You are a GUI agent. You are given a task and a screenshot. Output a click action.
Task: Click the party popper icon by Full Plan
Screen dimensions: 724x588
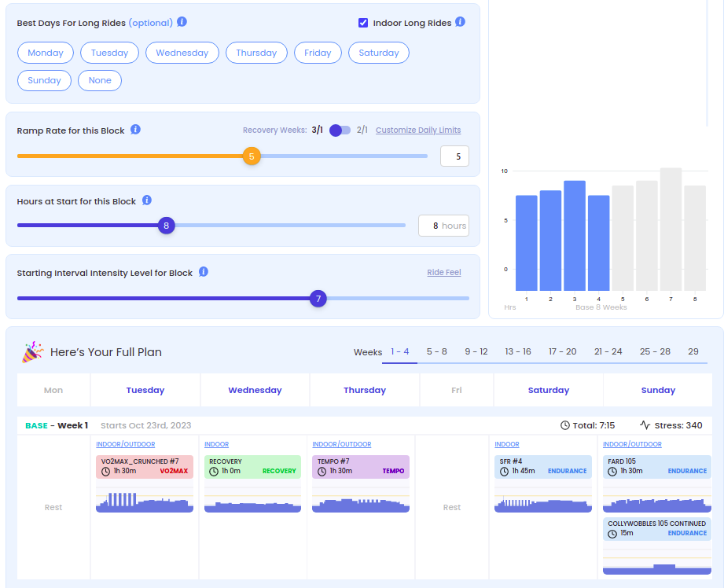(33, 352)
